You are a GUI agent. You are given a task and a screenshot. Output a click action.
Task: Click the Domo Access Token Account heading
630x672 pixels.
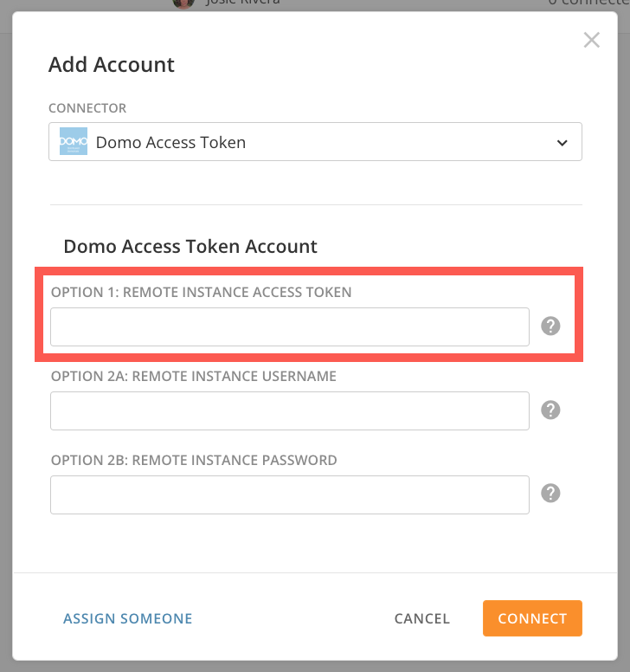coord(190,246)
